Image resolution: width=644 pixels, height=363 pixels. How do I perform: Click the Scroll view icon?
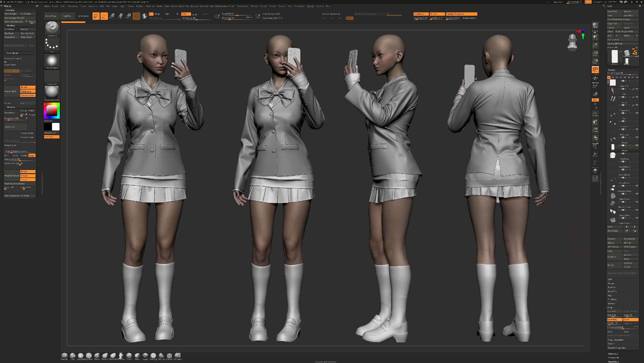[595, 37]
